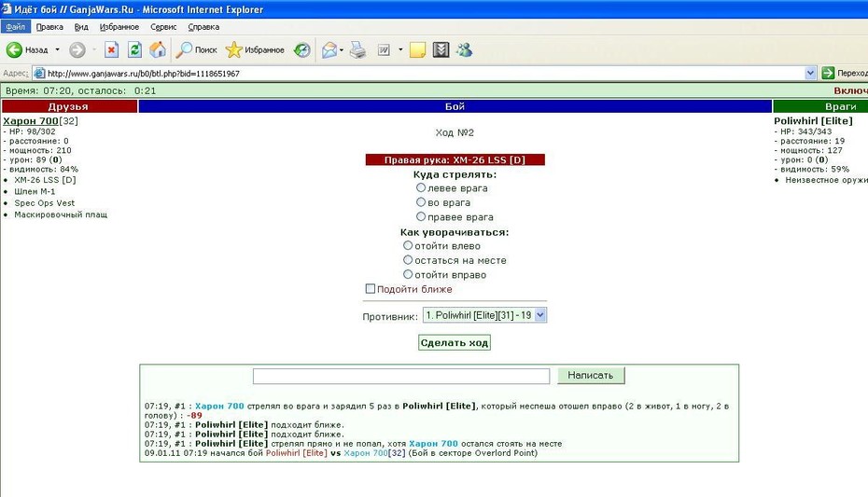Image resolution: width=868 pixels, height=497 pixels.
Task: Click the 'Время: 07:20, осталось: 0:21' timer text
Action: (x=81, y=90)
